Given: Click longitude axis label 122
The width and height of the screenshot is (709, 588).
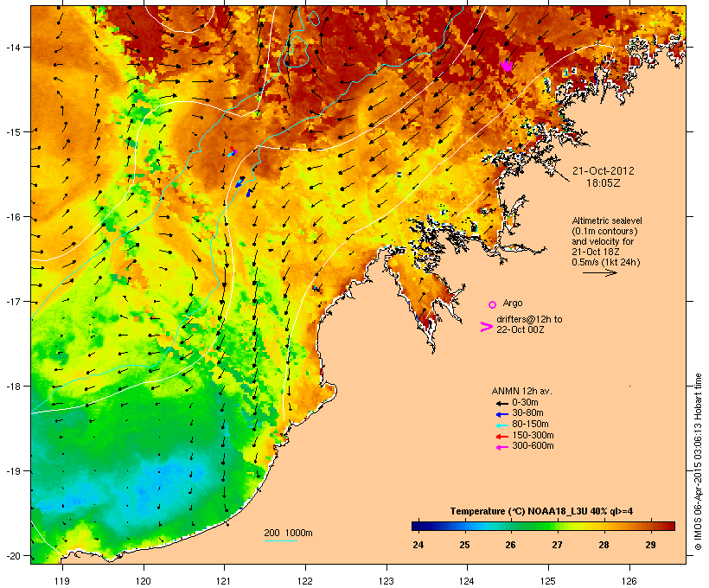Looking at the screenshot, I should click(x=305, y=581).
